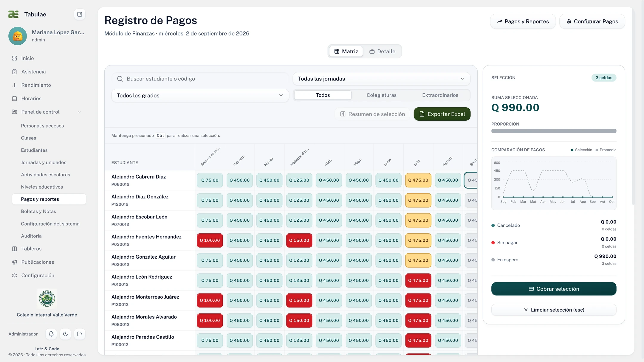Viewport: 644px width, 362px height.
Task: Toggle Alejandro Cabrera Díaz Julio Q 475.00 cell
Action: tap(418, 181)
